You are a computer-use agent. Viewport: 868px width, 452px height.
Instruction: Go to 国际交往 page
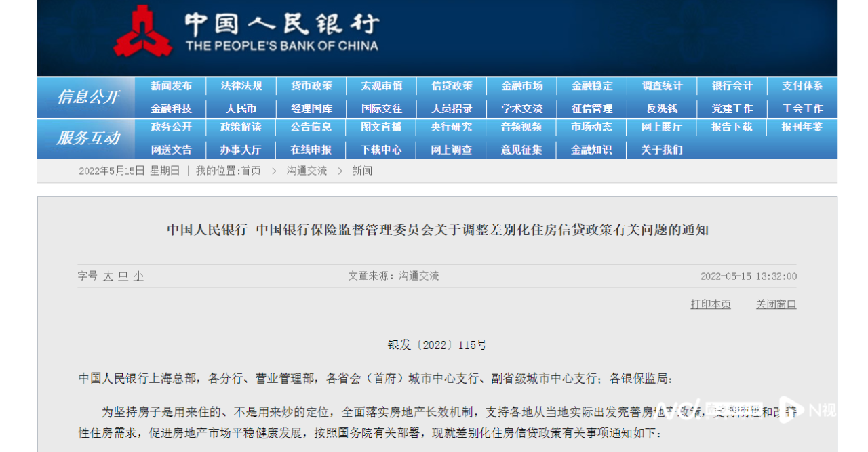[381, 108]
